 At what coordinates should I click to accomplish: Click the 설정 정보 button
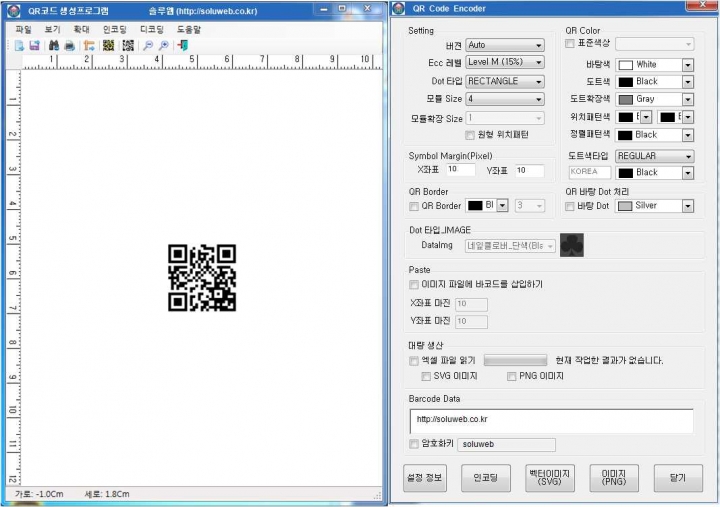click(x=425, y=478)
